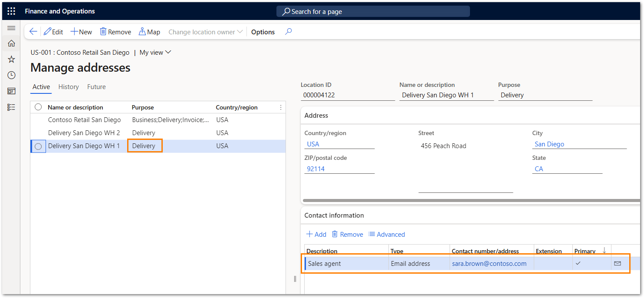Toggle the Primary checkmark for Sales agent

[x=578, y=263]
